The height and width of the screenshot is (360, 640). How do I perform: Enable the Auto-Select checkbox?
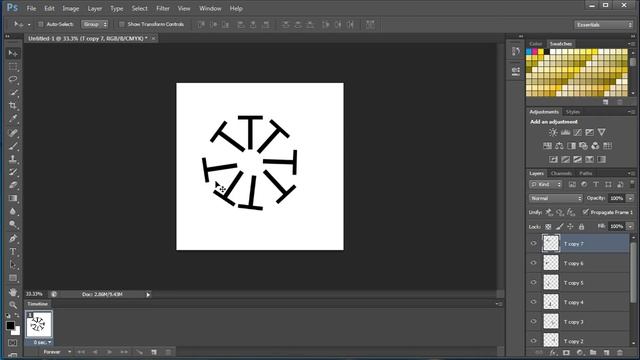click(41, 24)
